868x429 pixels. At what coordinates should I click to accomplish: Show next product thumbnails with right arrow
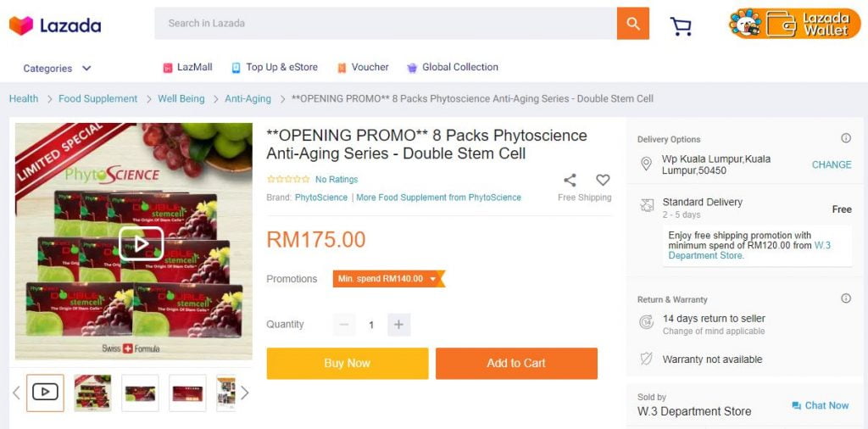point(245,393)
